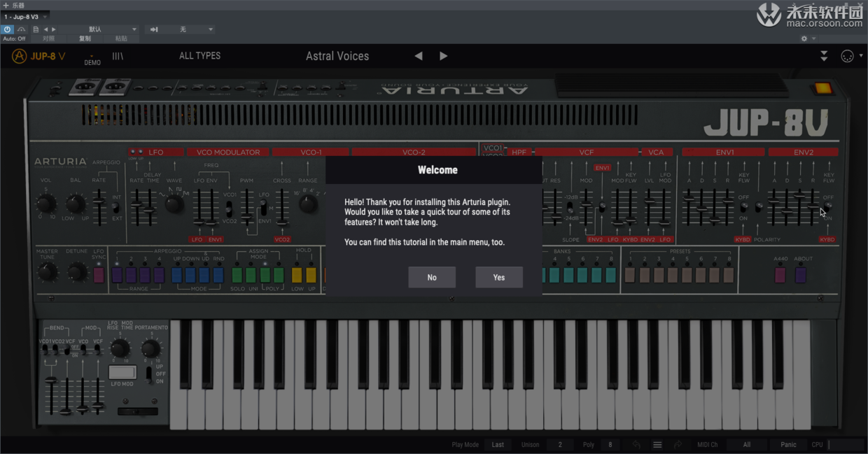
Task: Click the 复制 copy option
Action: [85, 39]
